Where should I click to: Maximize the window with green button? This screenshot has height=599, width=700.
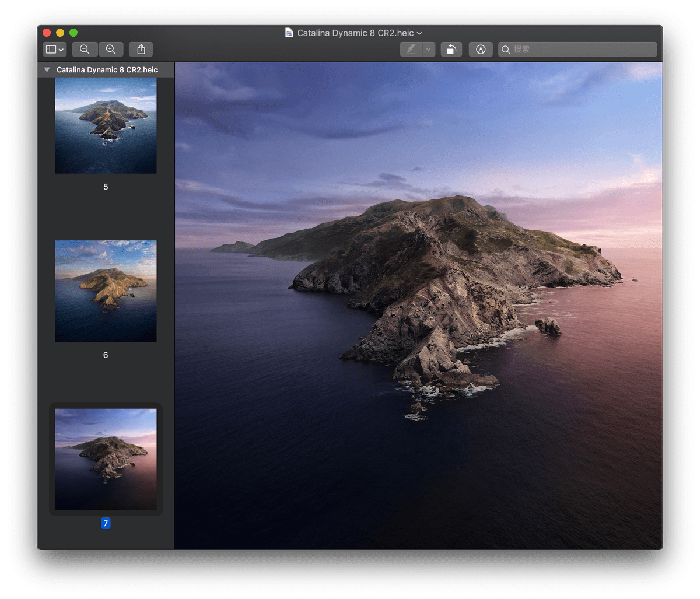(73, 33)
